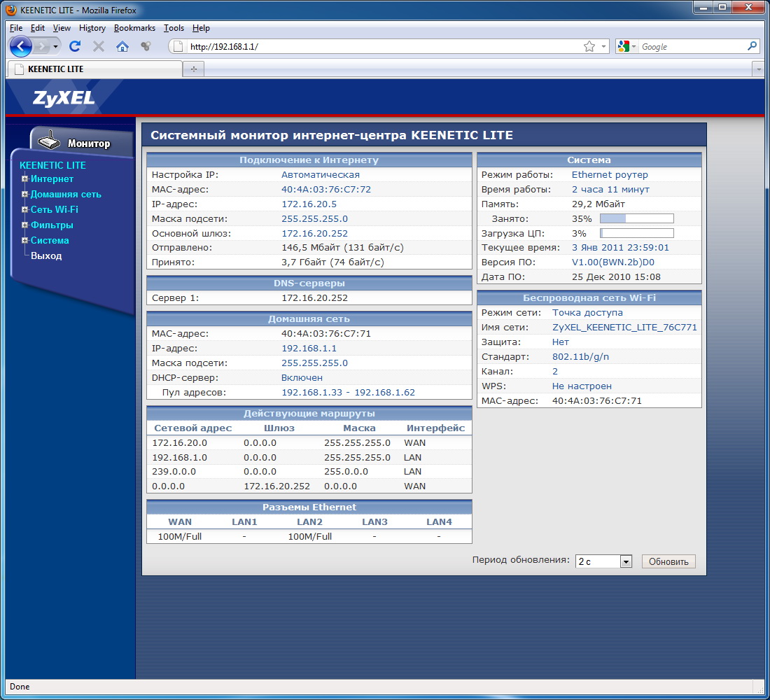This screenshot has width=770, height=700.
Task: Select the Монитор tab
Action: click(83, 143)
